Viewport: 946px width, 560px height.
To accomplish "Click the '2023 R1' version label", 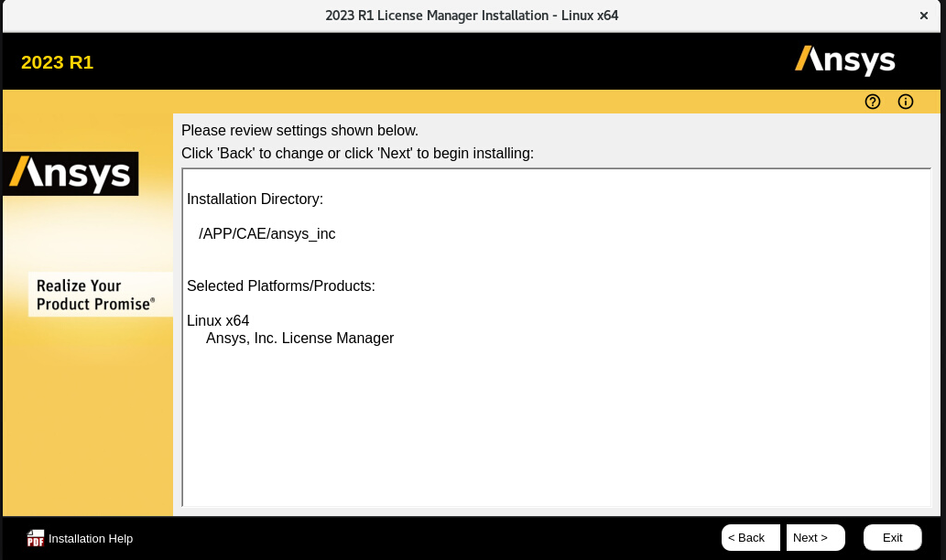I will coord(58,62).
